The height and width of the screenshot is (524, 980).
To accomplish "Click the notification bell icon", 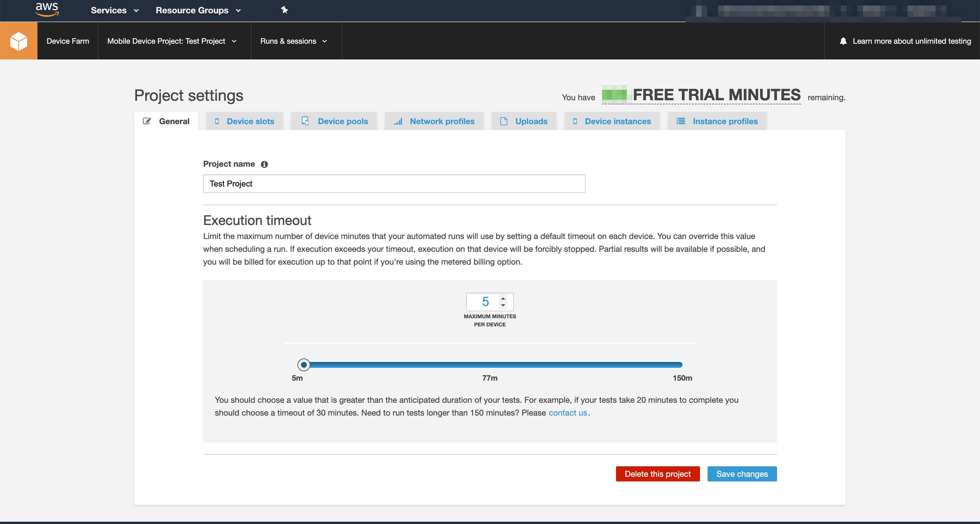I will [843, 41].
